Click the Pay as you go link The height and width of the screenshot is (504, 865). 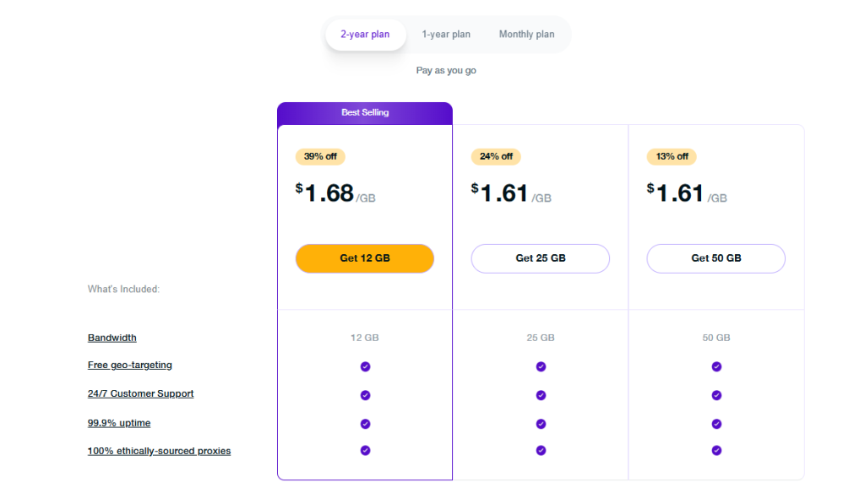(446, 71)
